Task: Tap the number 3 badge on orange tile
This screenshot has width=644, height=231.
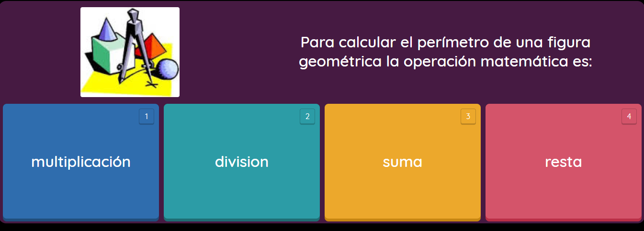Action: (468, 116)
